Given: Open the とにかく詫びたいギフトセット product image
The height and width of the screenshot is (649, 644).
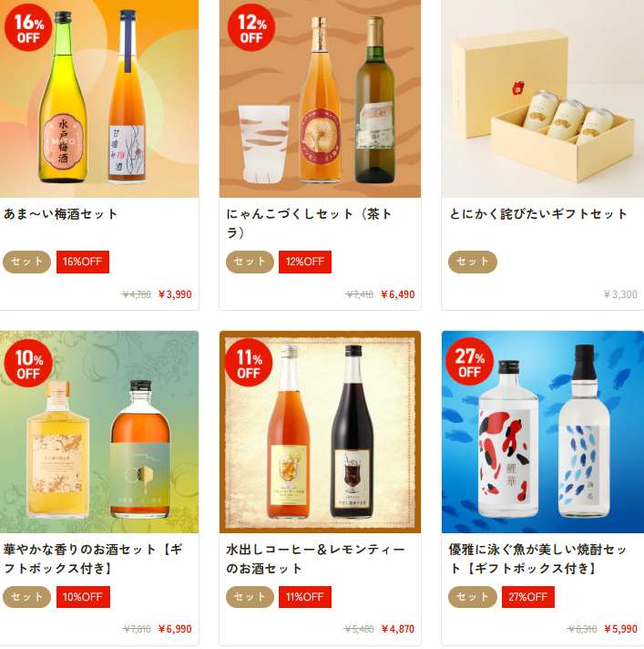Looking at the screenshot, I should pyautogui.click(x=543, y=98).
